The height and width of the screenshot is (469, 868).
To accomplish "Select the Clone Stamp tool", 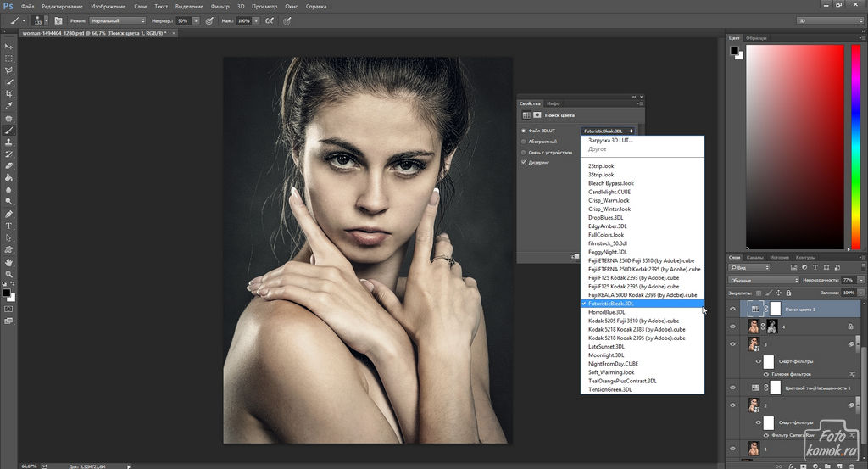I will pyautogui.click(x=8, y=142).
